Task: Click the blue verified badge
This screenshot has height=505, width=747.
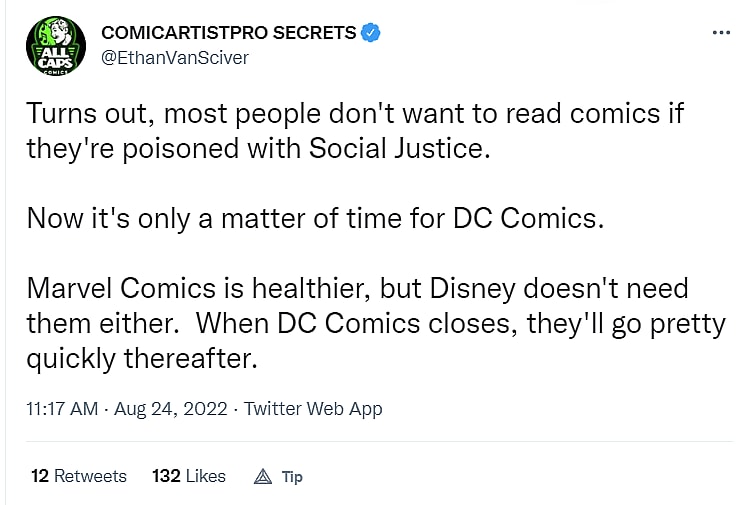Action: (370, 33)
